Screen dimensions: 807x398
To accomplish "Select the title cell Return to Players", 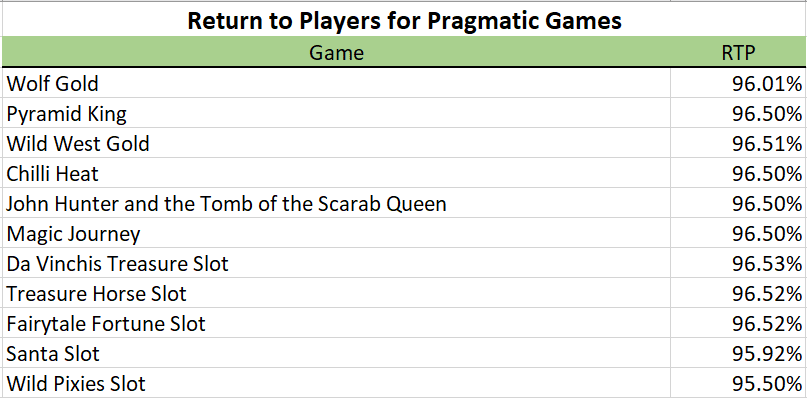I will pos(404,20).
